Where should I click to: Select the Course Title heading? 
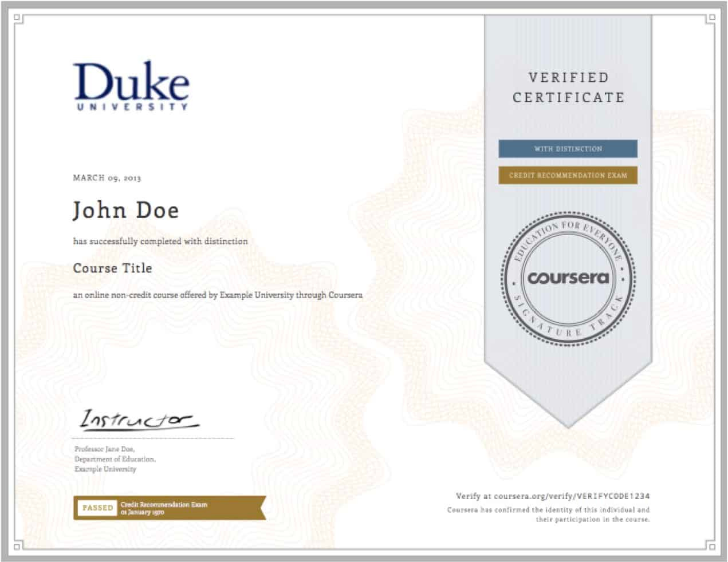(113, 268)
